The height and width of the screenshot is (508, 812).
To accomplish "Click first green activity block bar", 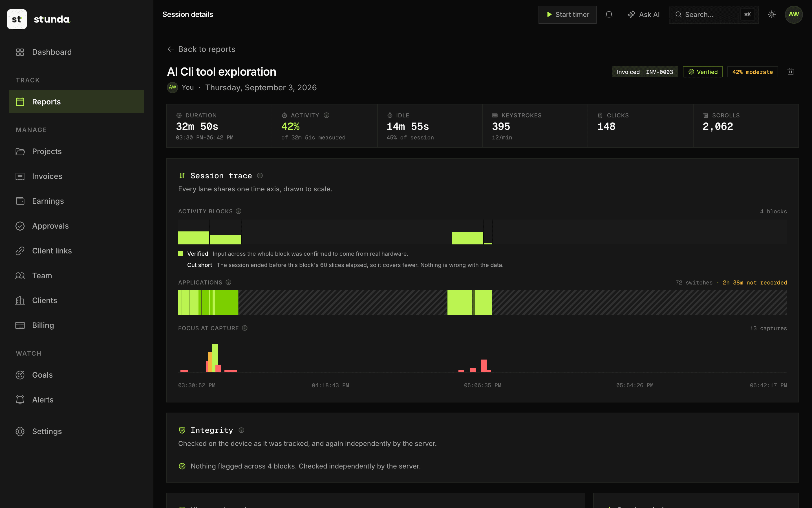I will 194,238.
